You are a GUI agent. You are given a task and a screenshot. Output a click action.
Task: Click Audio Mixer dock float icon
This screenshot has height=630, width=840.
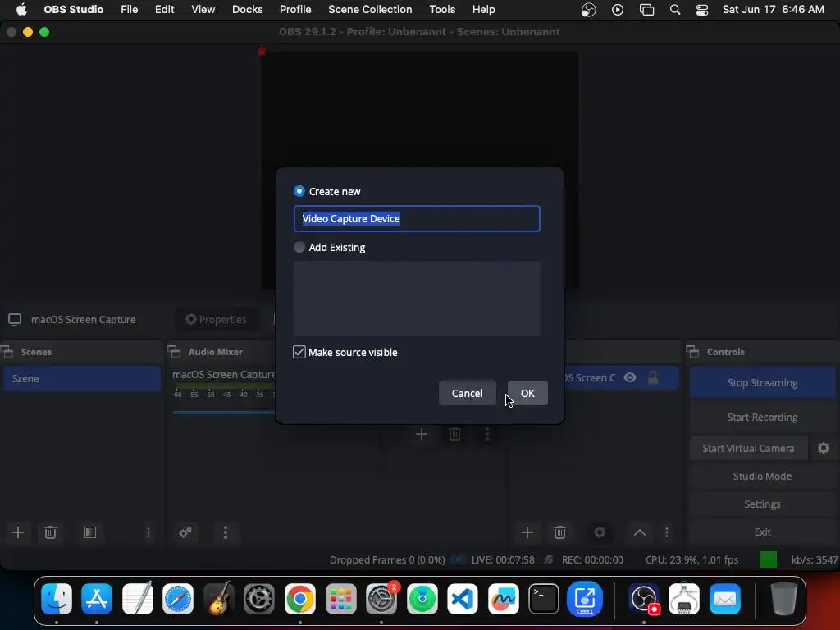point(174,351)
